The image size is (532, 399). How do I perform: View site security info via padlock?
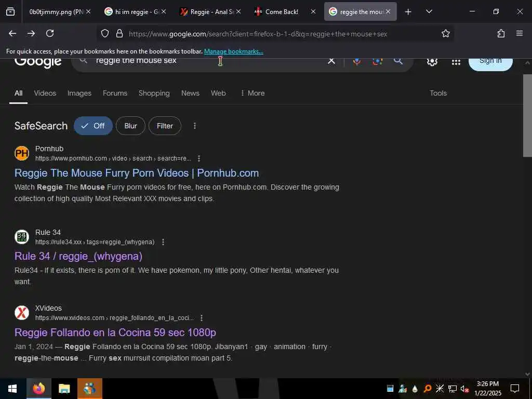click(x=119, y=33)
